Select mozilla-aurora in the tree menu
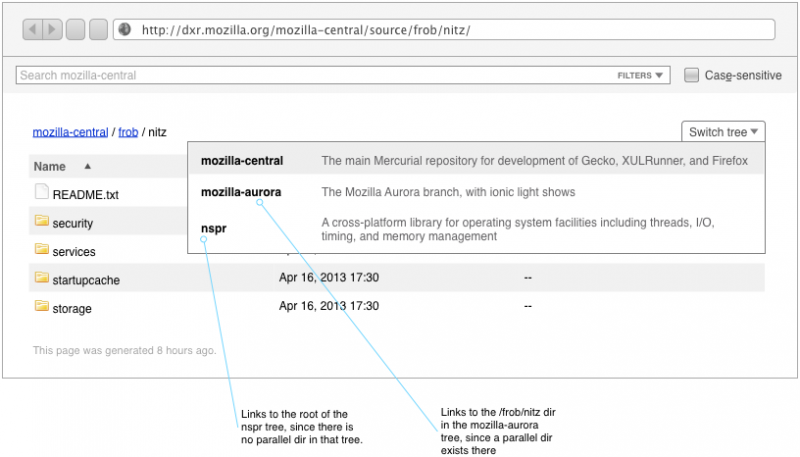This screenshot has width=800, height=457. (241, 192)
